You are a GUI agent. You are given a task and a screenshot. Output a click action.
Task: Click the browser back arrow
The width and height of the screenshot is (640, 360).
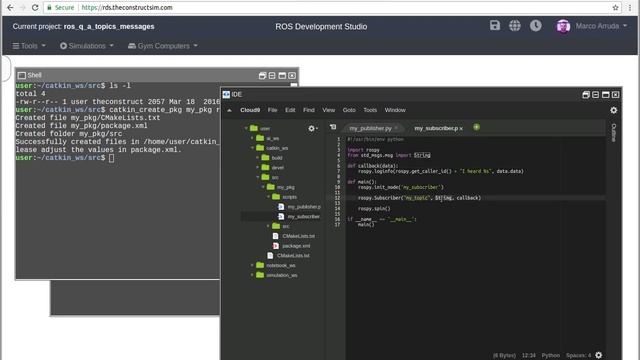tap(10, 7)
